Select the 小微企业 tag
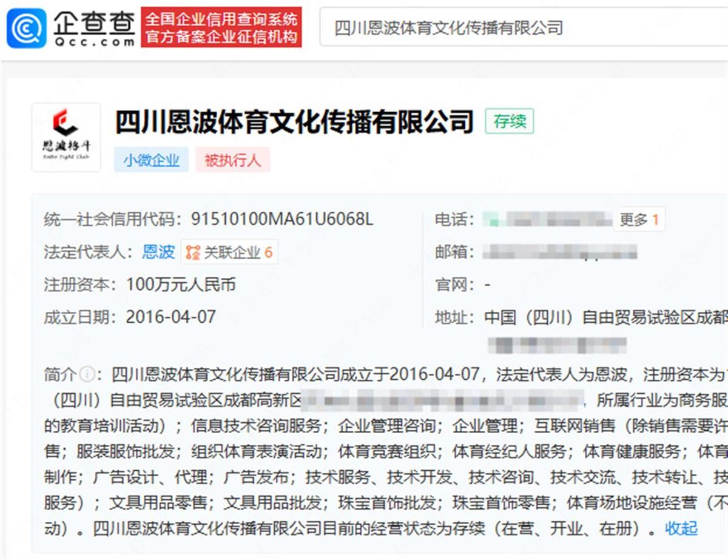The height and width of the screenshot is (560, 728). pos(151,160)
